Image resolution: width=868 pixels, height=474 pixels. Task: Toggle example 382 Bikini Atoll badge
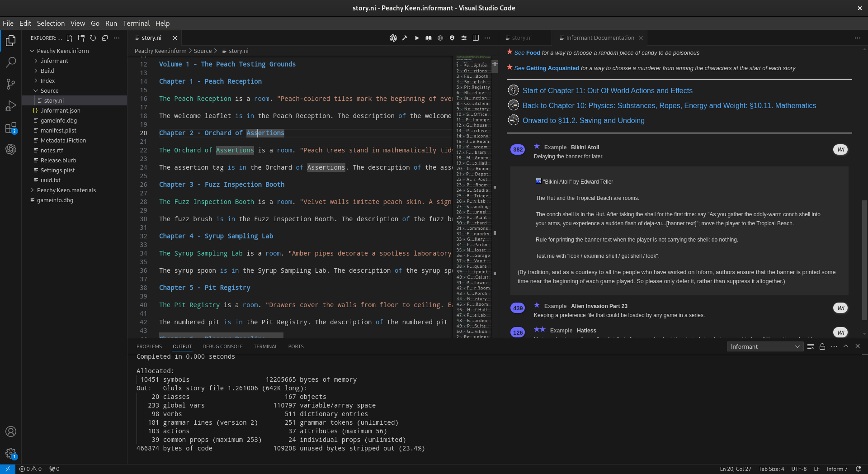coord(518,150)
